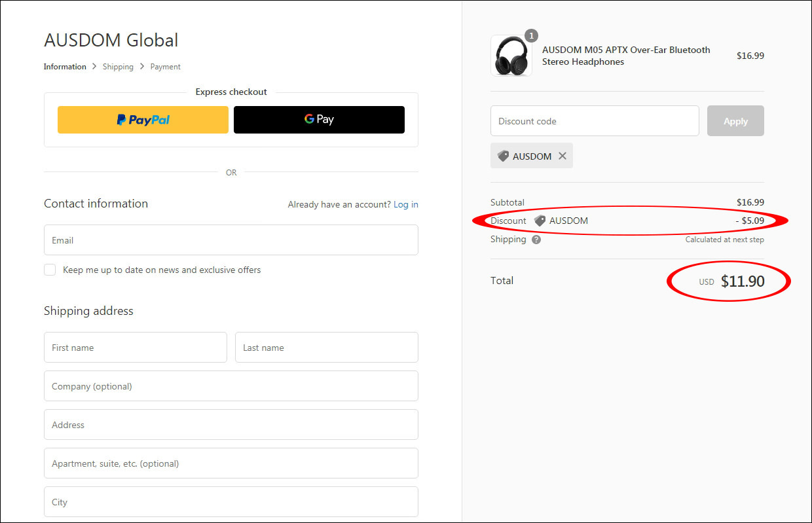Remove the applied AUSDOM discount code

[563, 156]
